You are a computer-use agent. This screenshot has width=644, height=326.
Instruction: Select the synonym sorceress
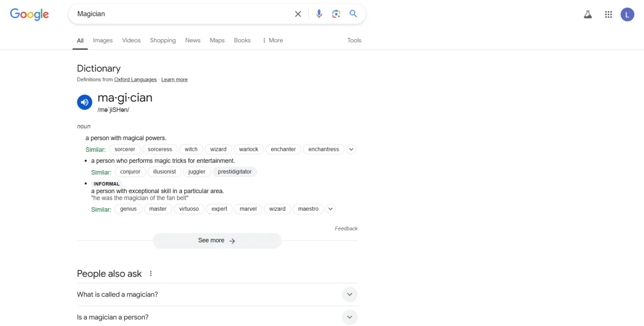coord(160,149)
